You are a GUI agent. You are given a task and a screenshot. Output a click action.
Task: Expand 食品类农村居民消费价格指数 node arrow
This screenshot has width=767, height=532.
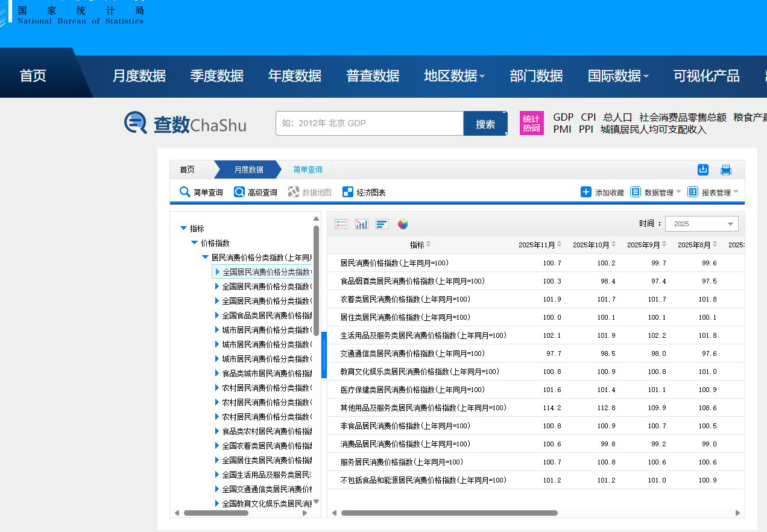[x=217, y=431]
